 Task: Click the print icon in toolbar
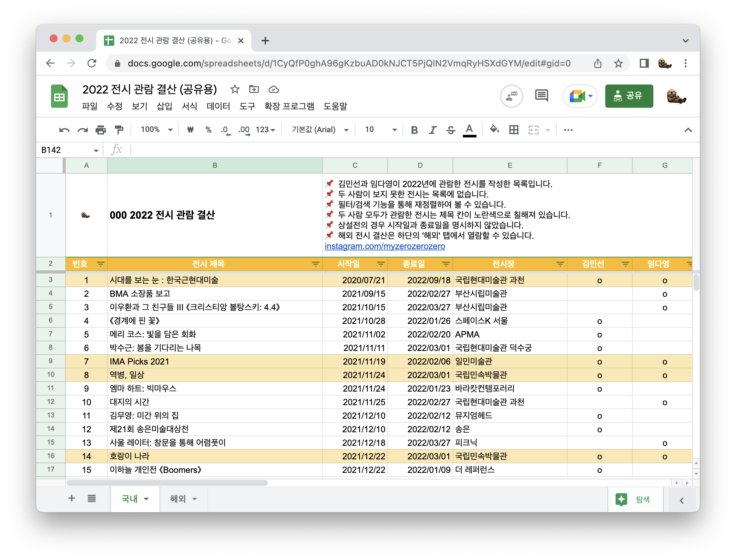pos(100,130)
